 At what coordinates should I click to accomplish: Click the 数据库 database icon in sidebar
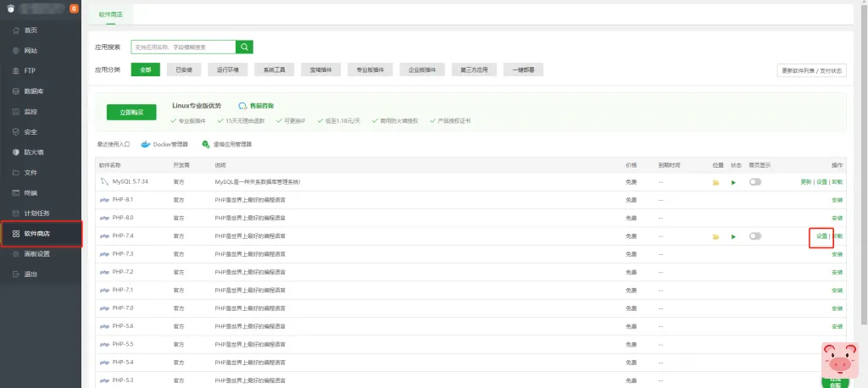16,91
